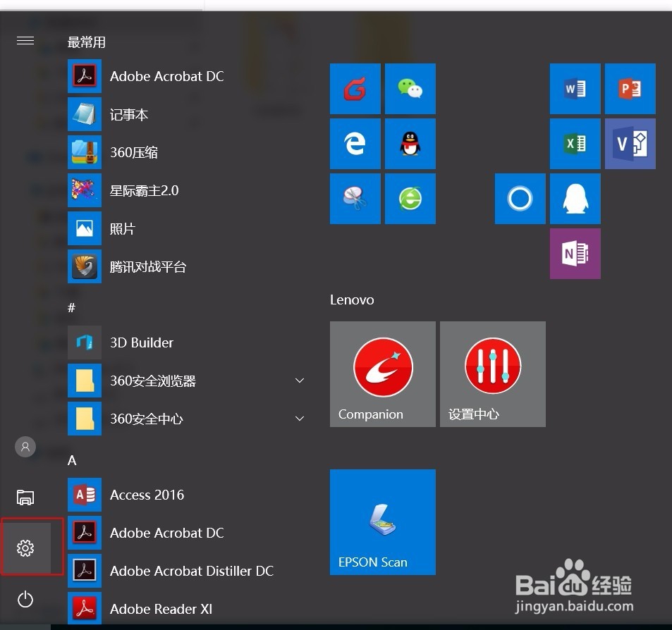Open the OneNote purple tile
The image size is (672, 630).
pos(575,254)
